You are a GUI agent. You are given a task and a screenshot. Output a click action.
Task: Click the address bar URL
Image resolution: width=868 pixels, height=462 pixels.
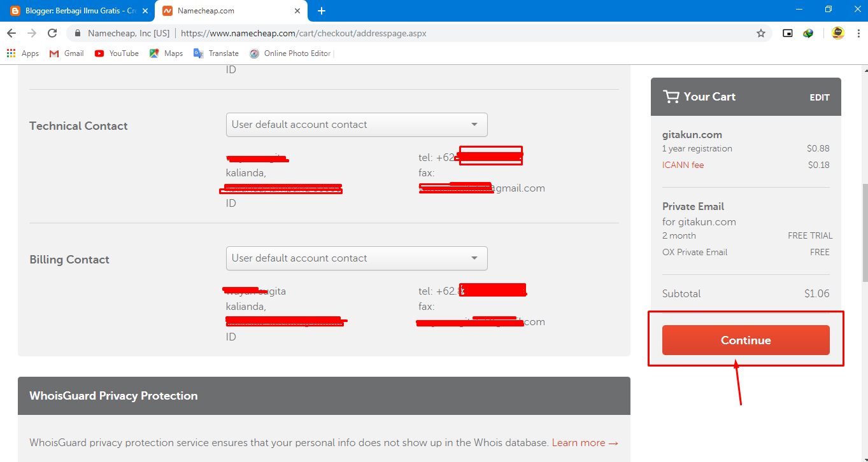tap(303, 33)
